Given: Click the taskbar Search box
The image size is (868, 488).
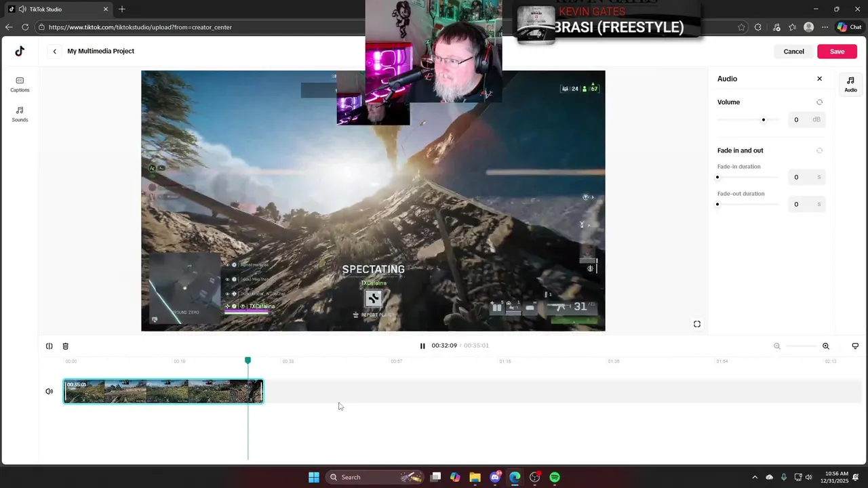Looking at the screenshot, I should point(376,477).
